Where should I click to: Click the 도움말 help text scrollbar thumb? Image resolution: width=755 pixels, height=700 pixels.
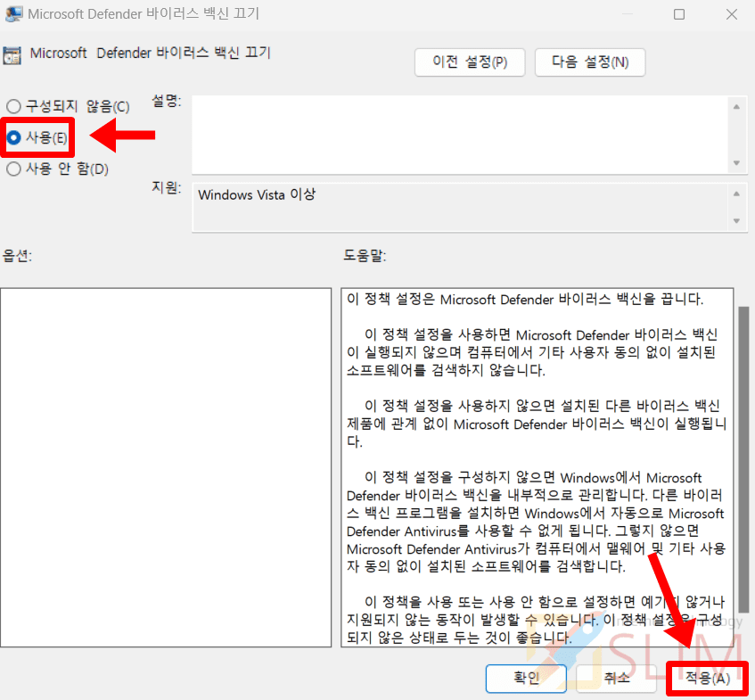pos(743,458)
